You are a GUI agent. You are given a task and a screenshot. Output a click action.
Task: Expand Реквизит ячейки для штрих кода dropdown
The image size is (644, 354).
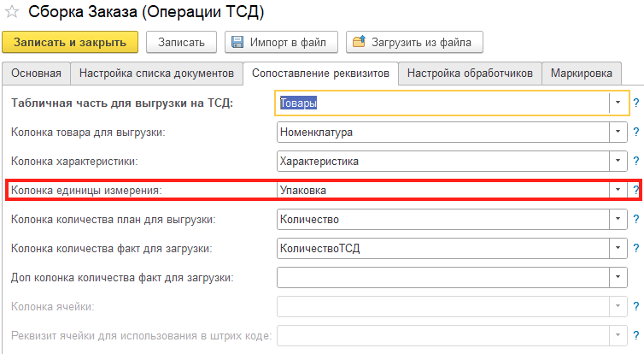pyautogui.click(x=618, y=335)
